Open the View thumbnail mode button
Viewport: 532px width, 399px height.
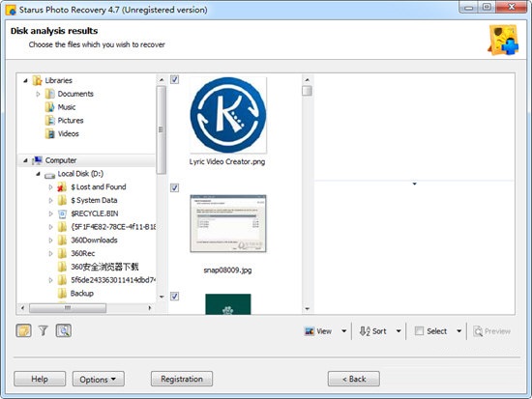pos(317,331)
